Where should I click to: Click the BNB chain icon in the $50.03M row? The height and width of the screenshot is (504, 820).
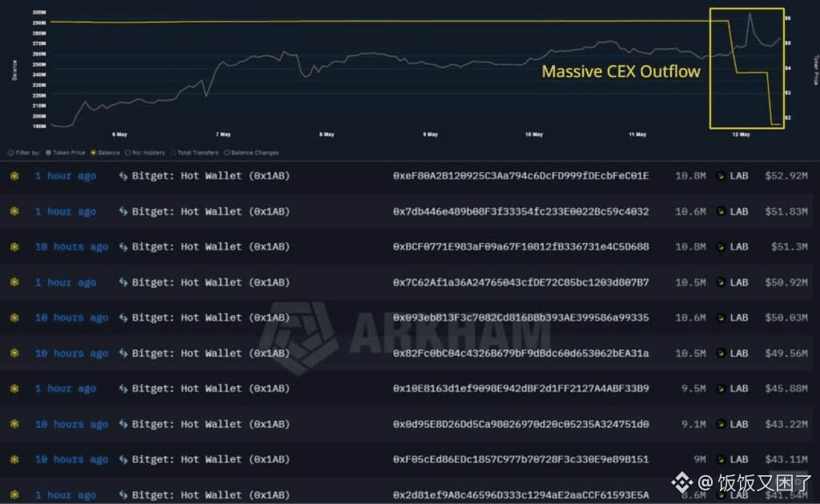click(x=14, y=318)
